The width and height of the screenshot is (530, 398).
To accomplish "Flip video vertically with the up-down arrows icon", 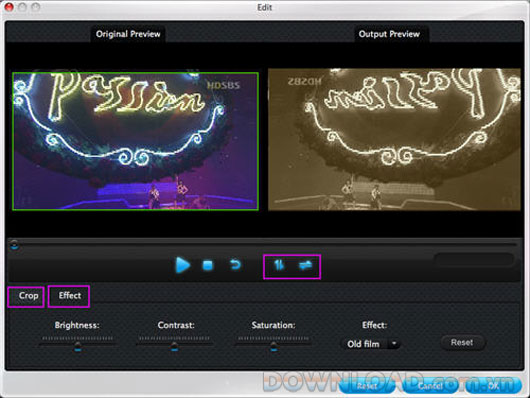I will pyautogui.click(x=279, y=265).
